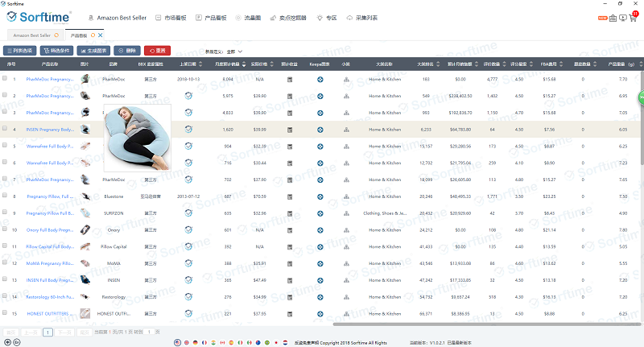Open Amazon Best Seller top menu
Viewport: 644px width, 347px height.
(117, 18)
